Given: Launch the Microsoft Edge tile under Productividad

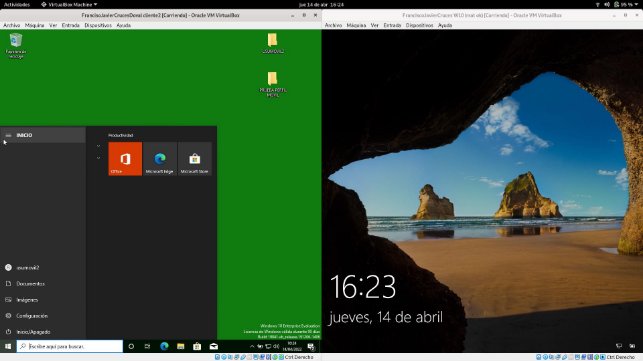Looking at the screenshot, I should pos(160,159).
